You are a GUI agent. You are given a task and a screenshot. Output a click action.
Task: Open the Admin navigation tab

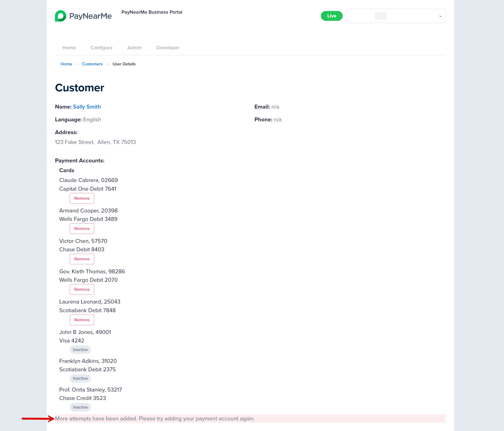(x=134, y=48)
